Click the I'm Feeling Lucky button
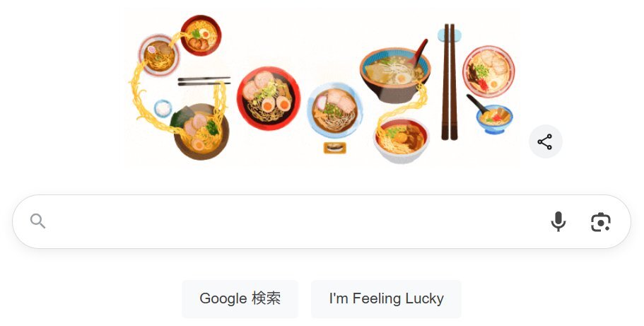Screen dimensions: 644x326 (x=386, y=299)
